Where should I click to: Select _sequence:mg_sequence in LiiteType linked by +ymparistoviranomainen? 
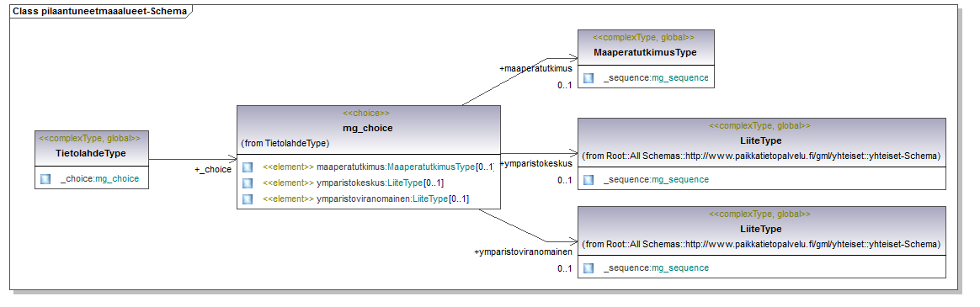pyautogui.click(x=656, y=267)
